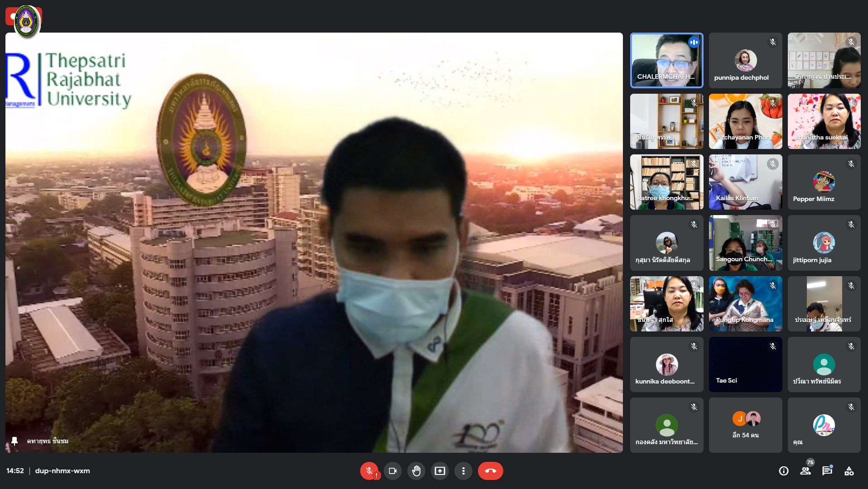Show the participants list

click(x=805, y=471)
